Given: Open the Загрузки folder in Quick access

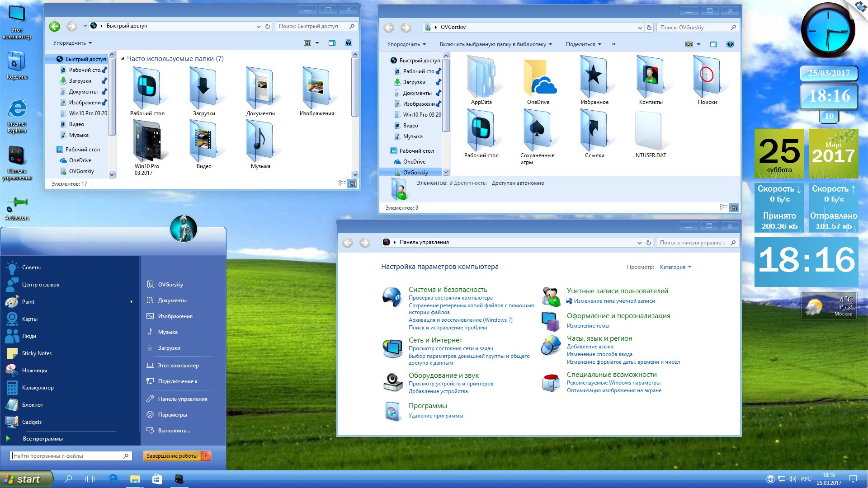Looking at the screenshot, I should tap(203, 92).
